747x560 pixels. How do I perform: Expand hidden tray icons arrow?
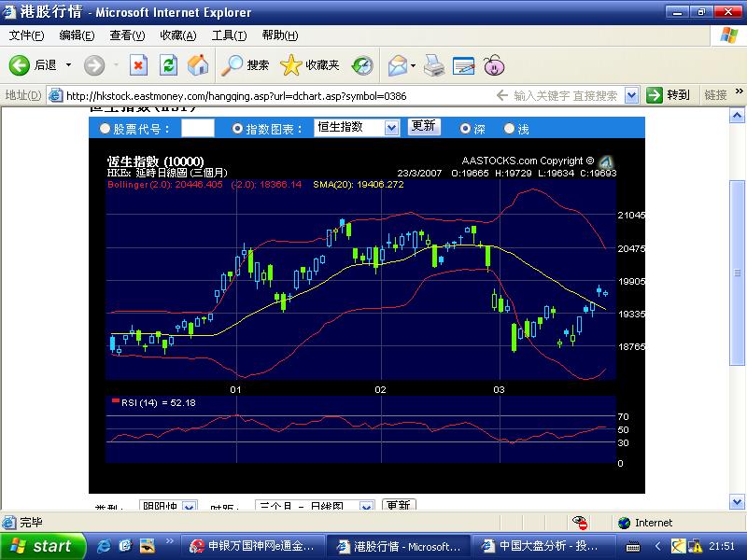pyautogui.click(x=658, y=546)
